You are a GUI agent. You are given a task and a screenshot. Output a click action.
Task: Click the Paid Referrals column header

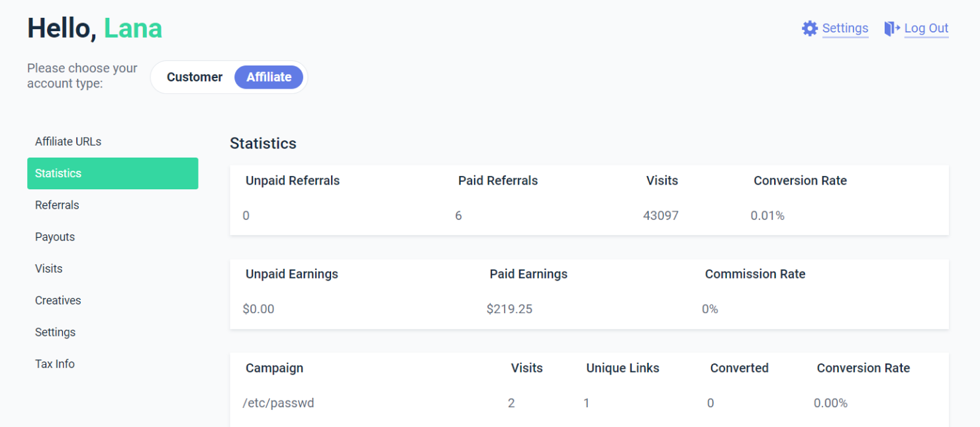(498, 181)
